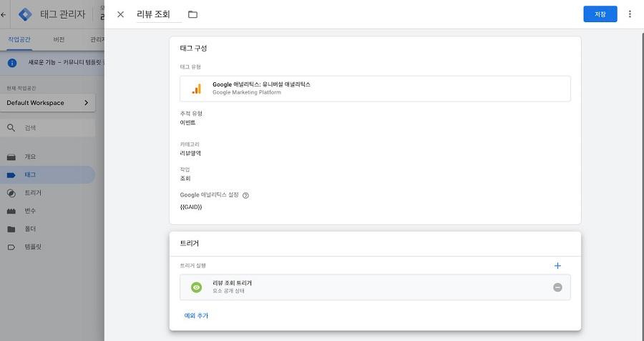The image size is (644, 341).
Task: Open 개요 in the sidebar
Action: [x=48, y=157]
